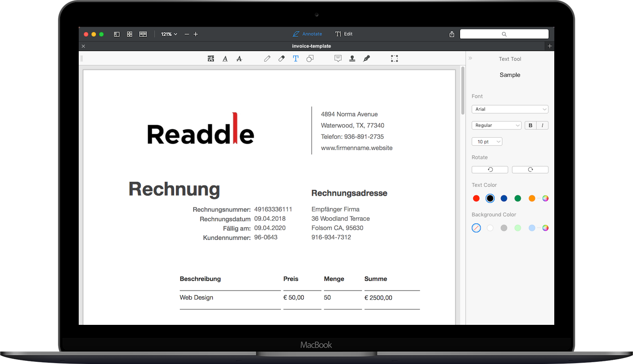Open the 10 pt size dropdown
Screen dimensions: 633x364
487,142
